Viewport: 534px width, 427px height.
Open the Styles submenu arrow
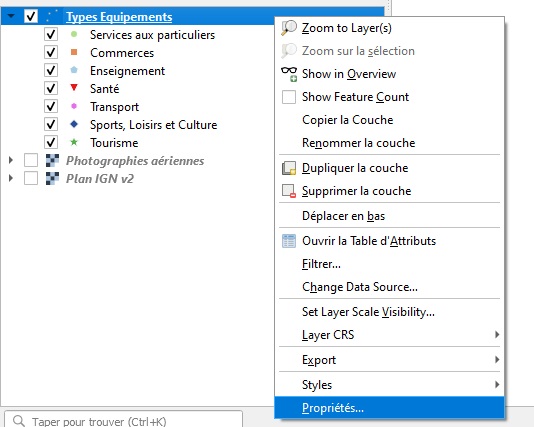[x=497, y=385]
